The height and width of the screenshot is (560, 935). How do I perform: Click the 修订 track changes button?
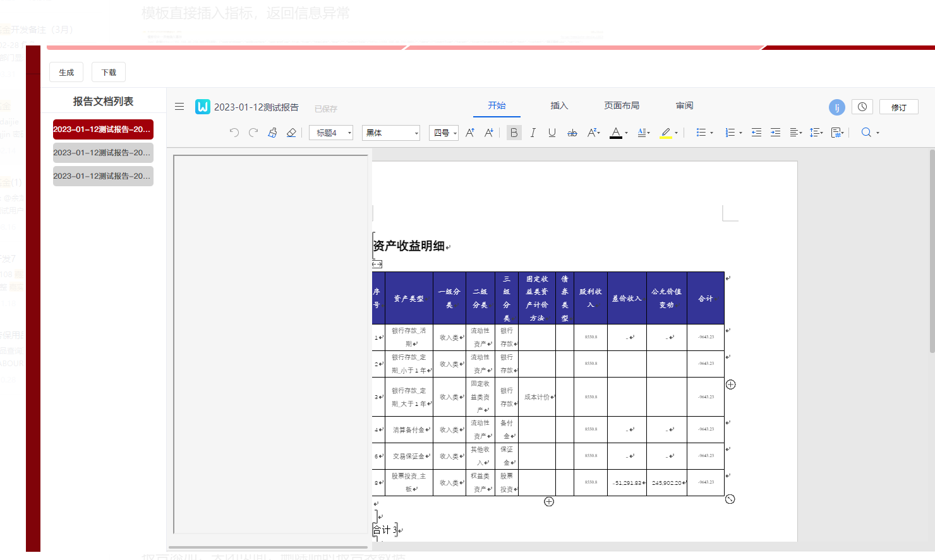[x=898, y=107]
